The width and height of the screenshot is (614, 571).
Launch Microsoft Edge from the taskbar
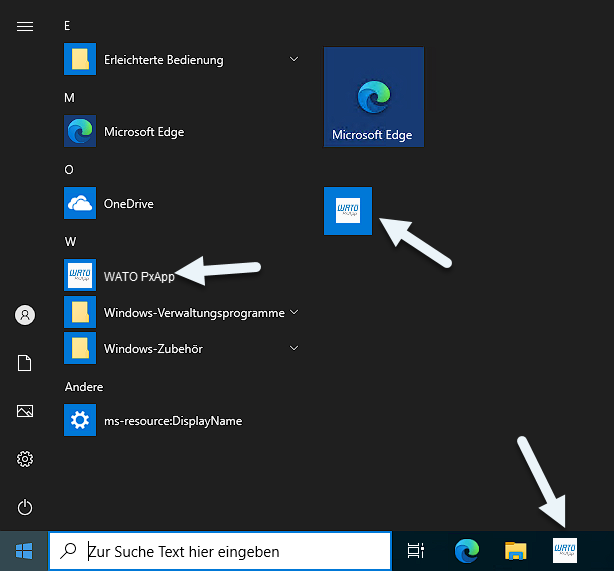pyautogui.click(x=466, y=551)
